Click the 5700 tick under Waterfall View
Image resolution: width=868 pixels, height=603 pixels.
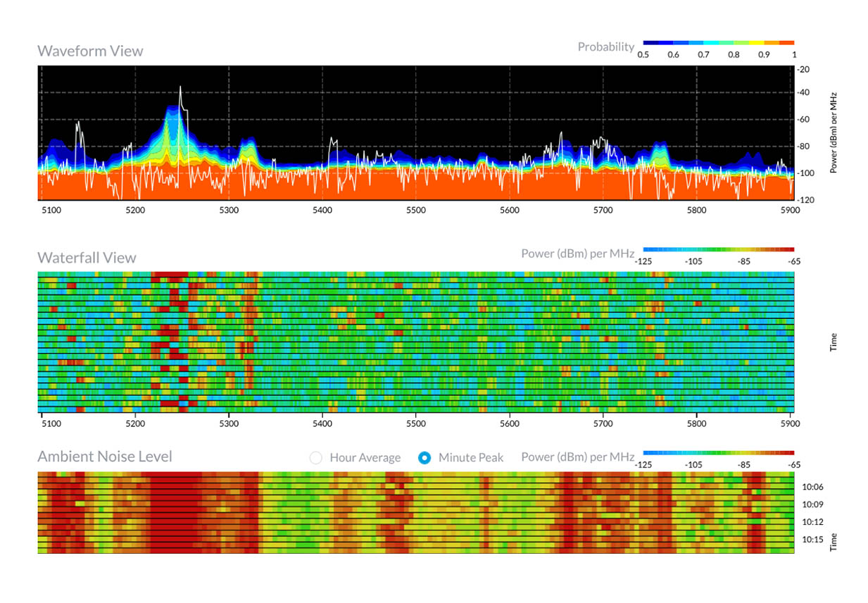tap(603, 424)
